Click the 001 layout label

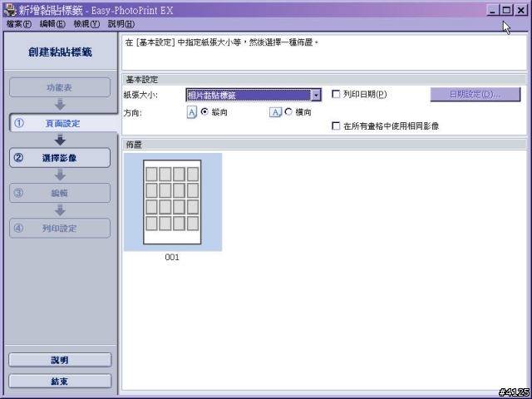point(172,257)
